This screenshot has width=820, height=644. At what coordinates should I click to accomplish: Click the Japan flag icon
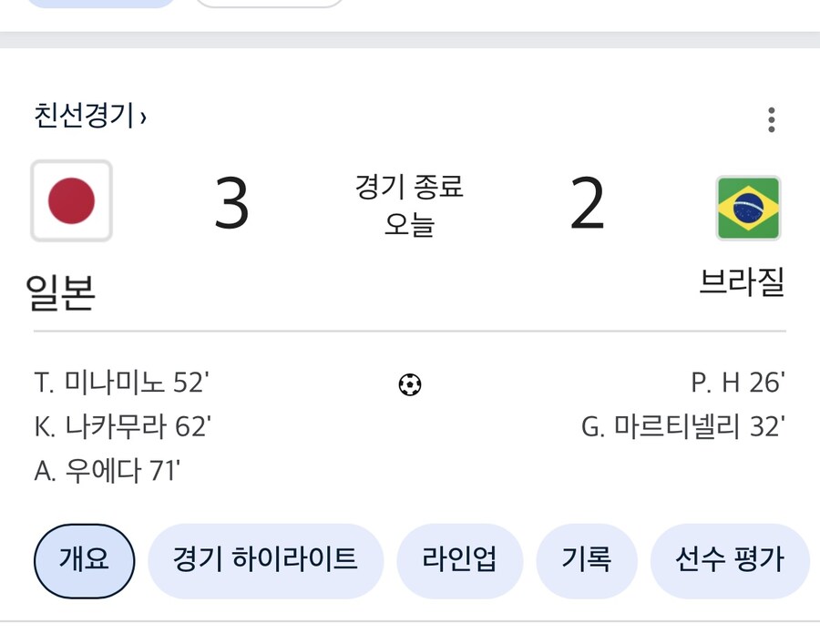pos(71,201)
